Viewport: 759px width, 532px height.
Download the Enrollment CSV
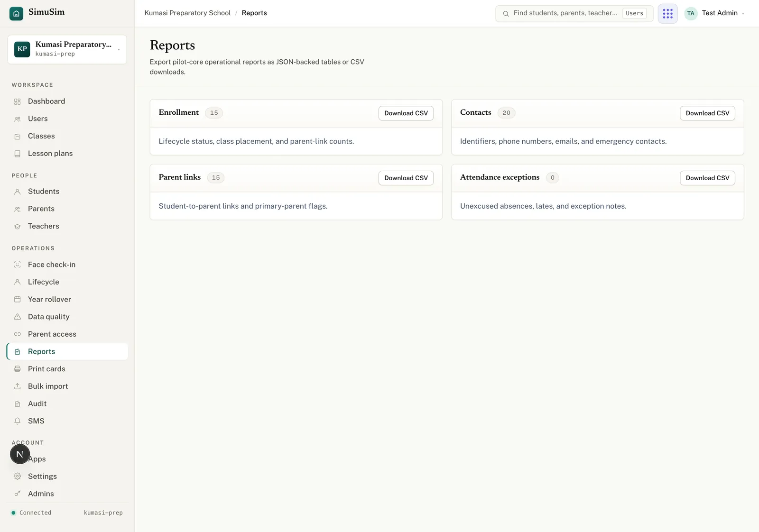point(406,113)
